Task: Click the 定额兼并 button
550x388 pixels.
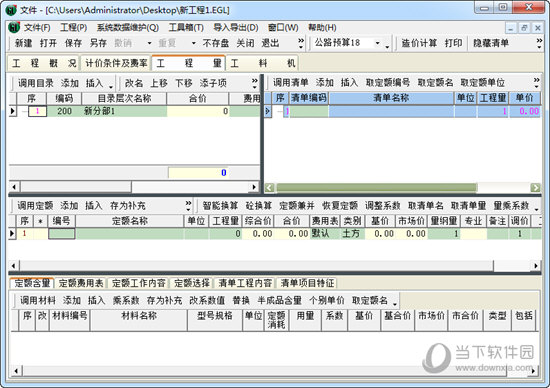Action: 297,206
